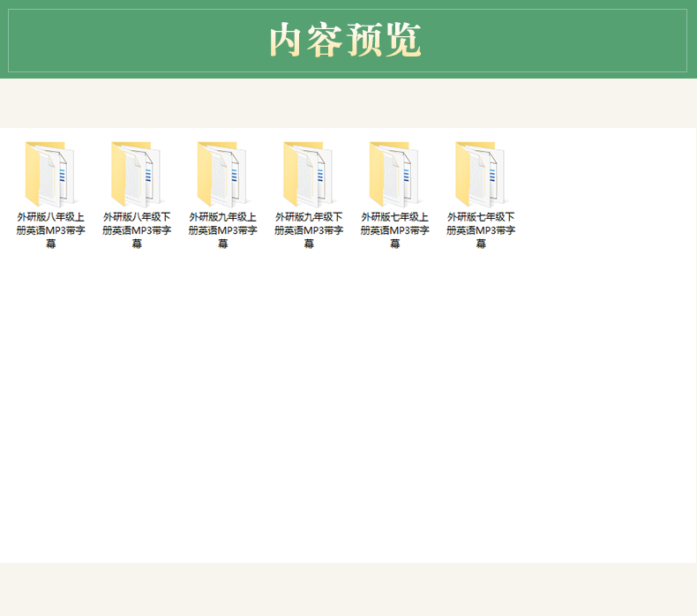Select the label text 外研版九年级上册英语MP3带字幕

[222, 230]
